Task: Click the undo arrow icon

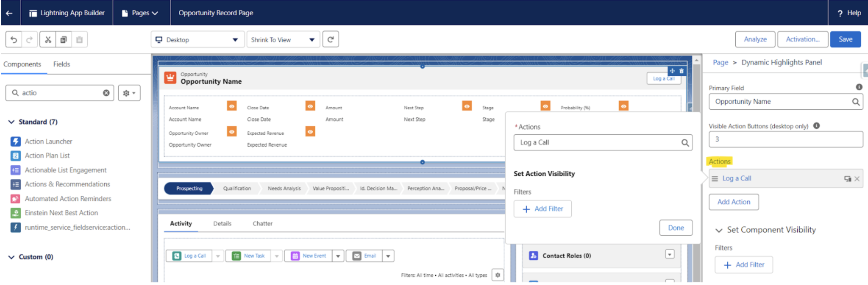Action: pos(14,40)
